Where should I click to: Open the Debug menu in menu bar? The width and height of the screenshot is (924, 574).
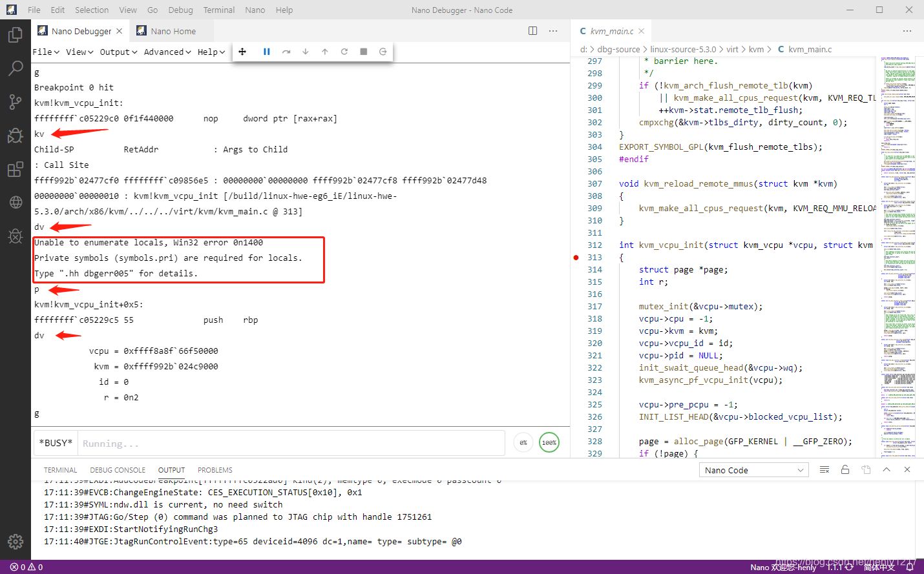[x=180, y=10]
